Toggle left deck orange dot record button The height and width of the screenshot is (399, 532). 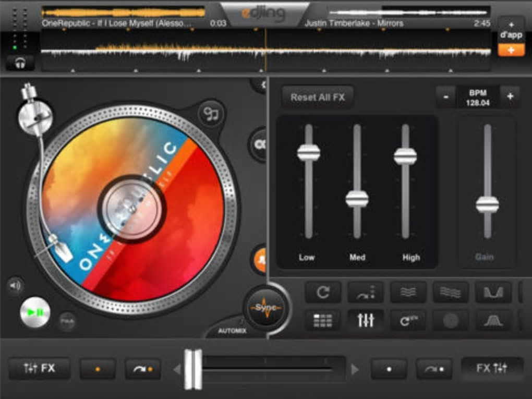(x=98, y=369)
